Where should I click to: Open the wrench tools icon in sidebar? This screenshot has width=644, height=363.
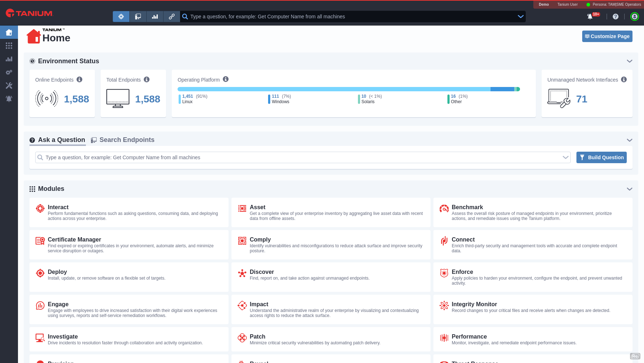(x=9, y=86)
